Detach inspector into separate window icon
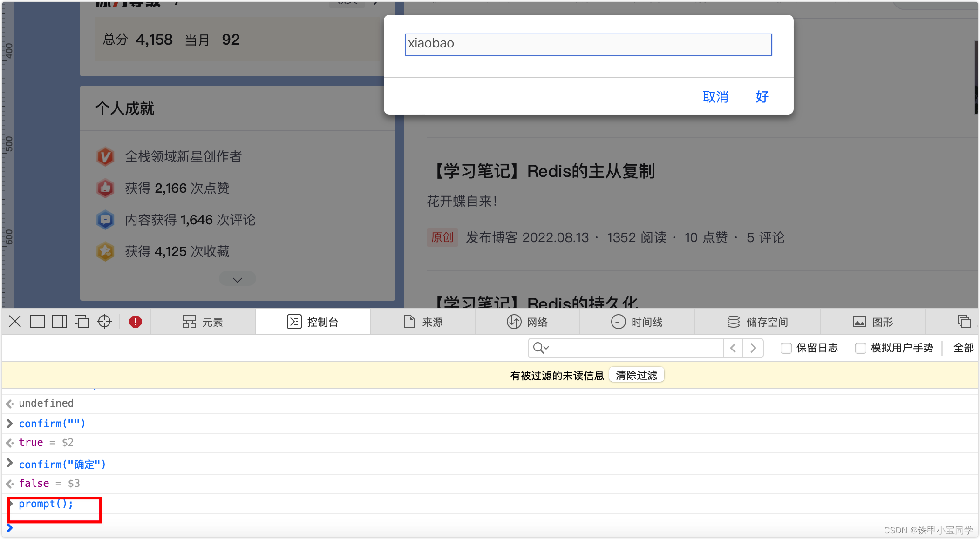Screen dimensions: 980x539 coord(82,322)
